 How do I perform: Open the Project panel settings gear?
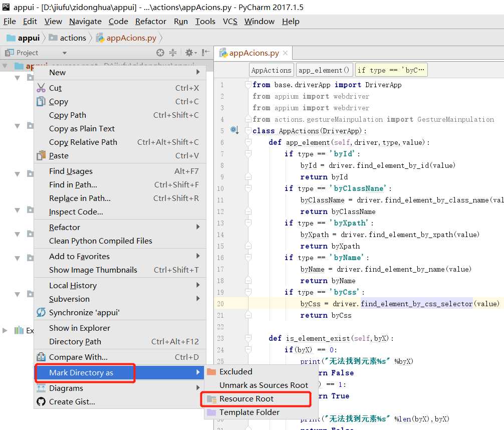[189, 53]
